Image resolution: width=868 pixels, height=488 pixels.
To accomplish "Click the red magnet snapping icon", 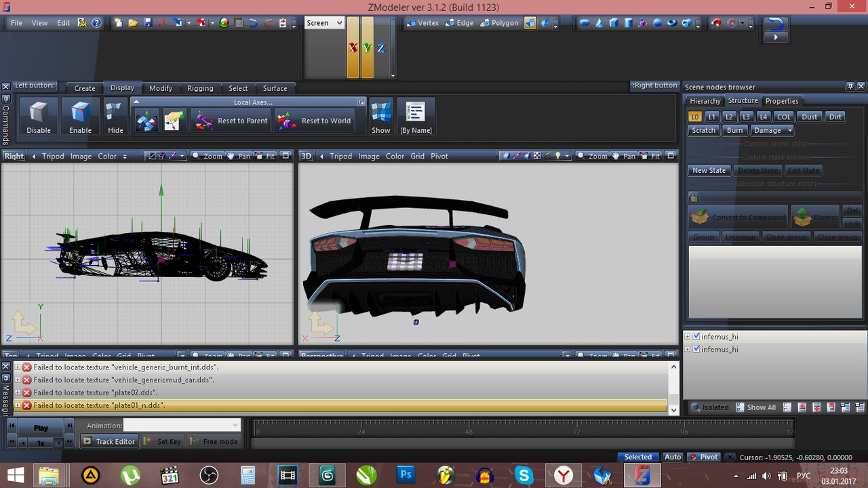I will point(715,22).
